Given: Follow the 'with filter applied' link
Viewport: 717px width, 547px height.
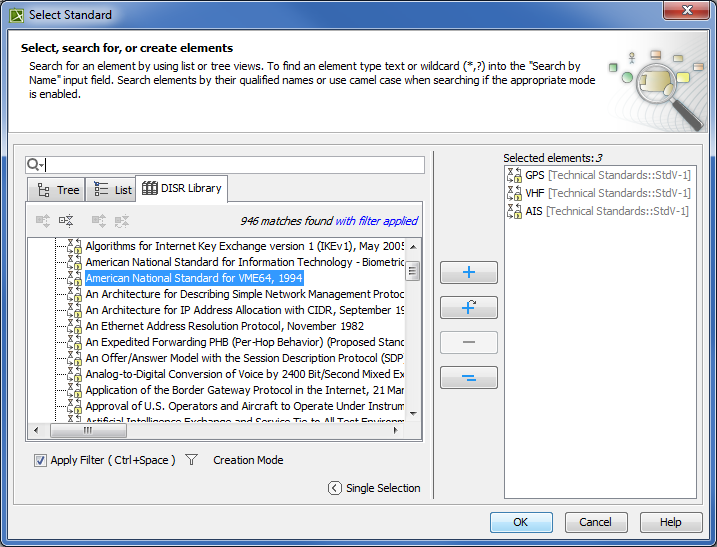Looking at the screenshot, I should pyautogui.click(x=376, y=221).
